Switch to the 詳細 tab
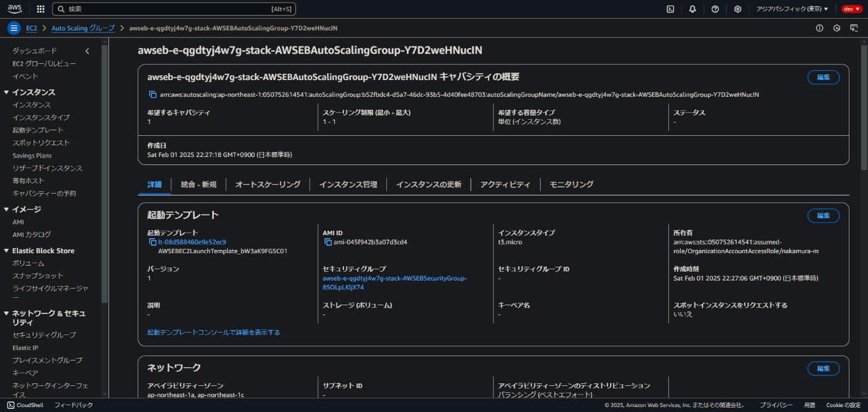Viewport: 868px width, 412px height. coord(154,184)
